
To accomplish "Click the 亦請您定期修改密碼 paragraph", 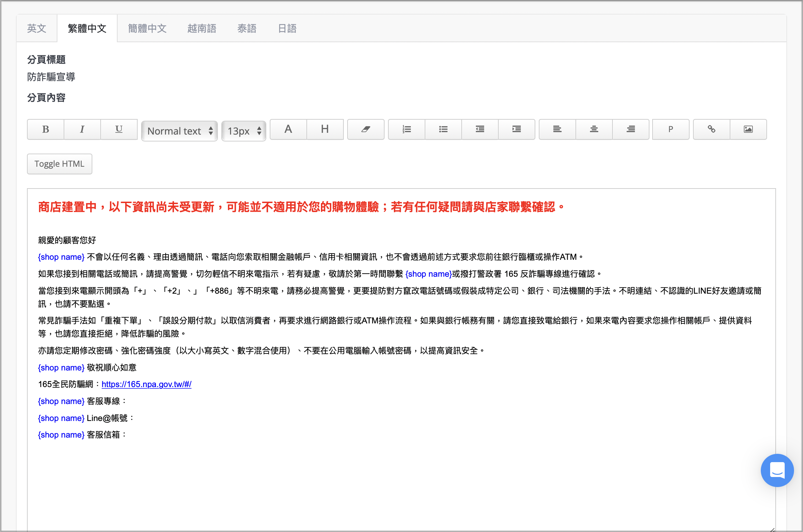I will (261, 351).
